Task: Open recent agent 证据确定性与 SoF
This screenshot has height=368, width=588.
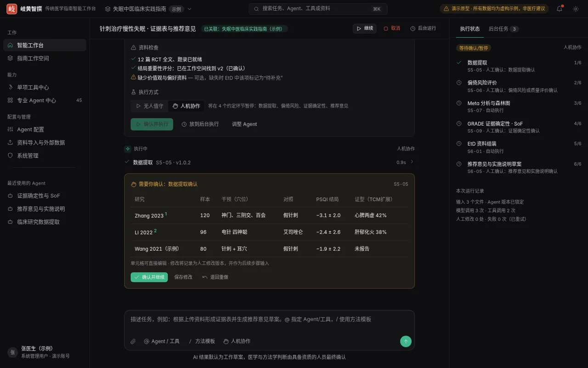Action: [45, 196]
